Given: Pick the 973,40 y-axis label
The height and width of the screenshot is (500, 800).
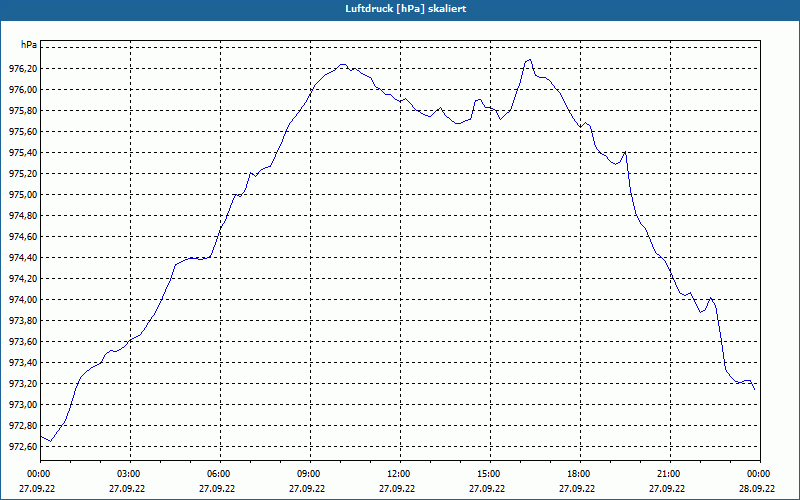Looking at the screenshot, I should (23, 363).
